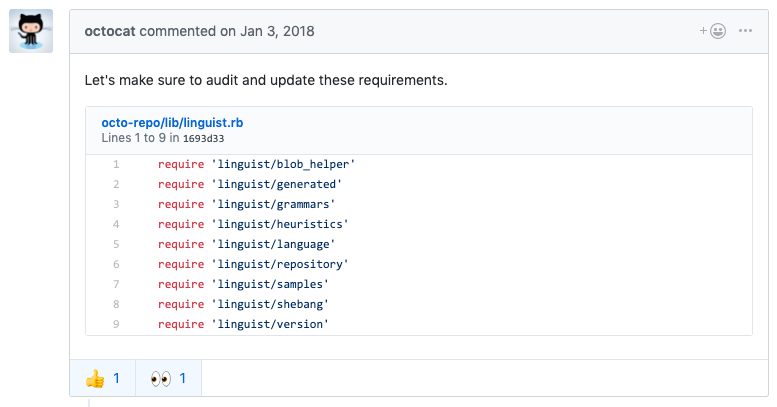
Task: Click line number 9 beside version require
Action: coord(116,324)
